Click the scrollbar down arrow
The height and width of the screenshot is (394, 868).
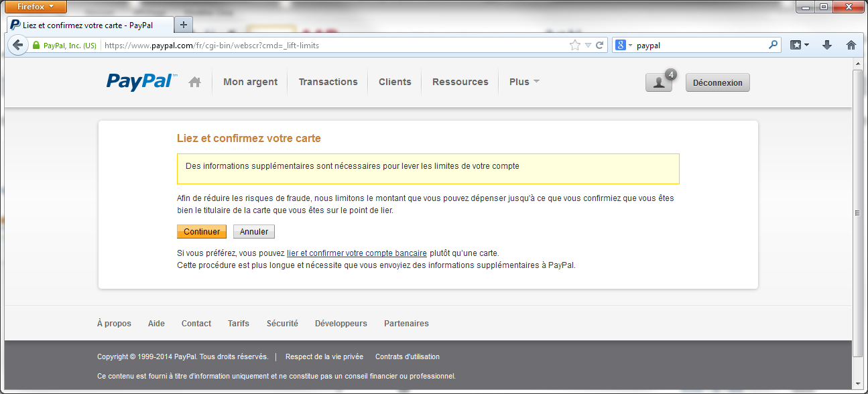click(x=857, y=383)
